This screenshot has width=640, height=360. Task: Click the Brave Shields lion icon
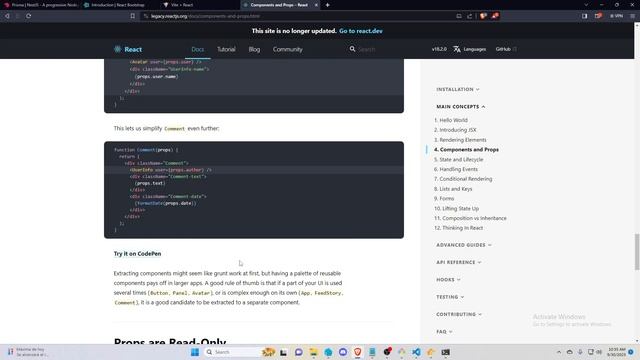click(483, 16)
